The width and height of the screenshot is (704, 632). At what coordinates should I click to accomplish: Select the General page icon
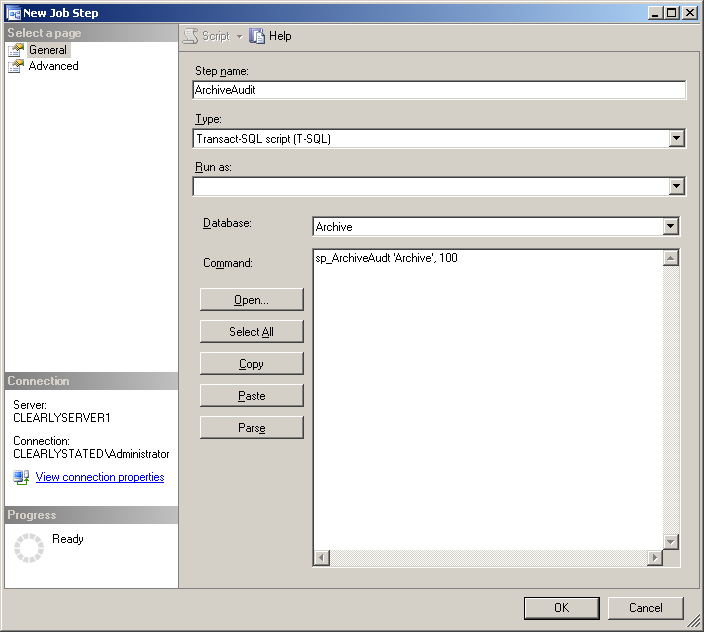click(16, 50)
